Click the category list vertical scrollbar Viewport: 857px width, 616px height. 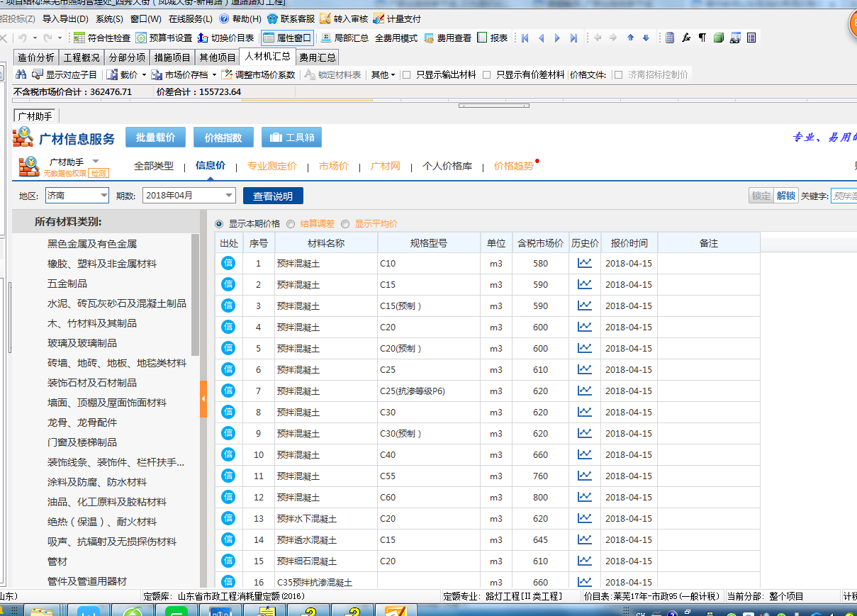(196, 294)
